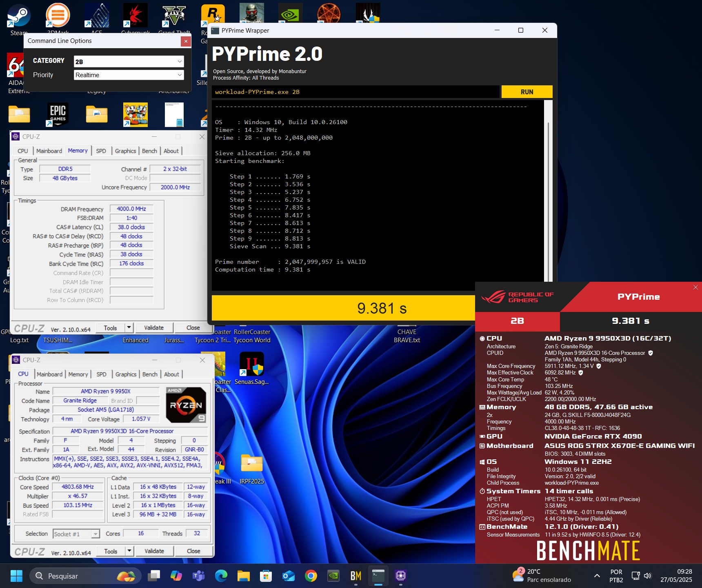Click the taskbar search box Pesquisar

click(85, 576)
